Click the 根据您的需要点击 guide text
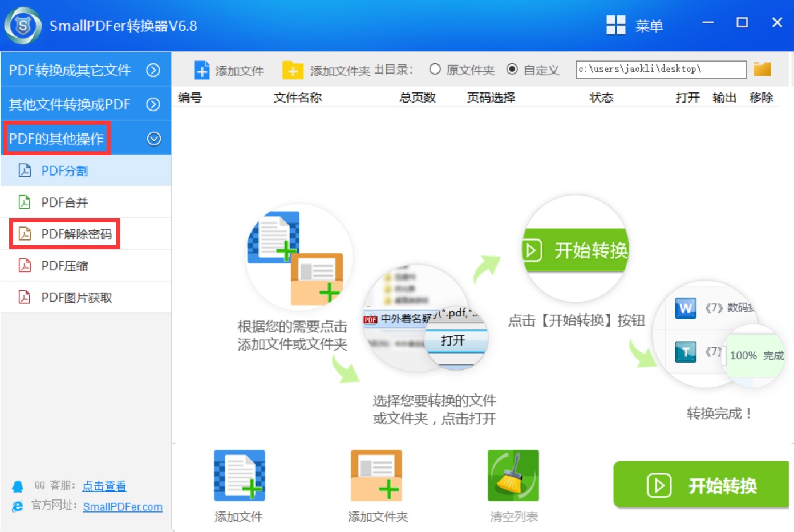 tap(292, 326)
